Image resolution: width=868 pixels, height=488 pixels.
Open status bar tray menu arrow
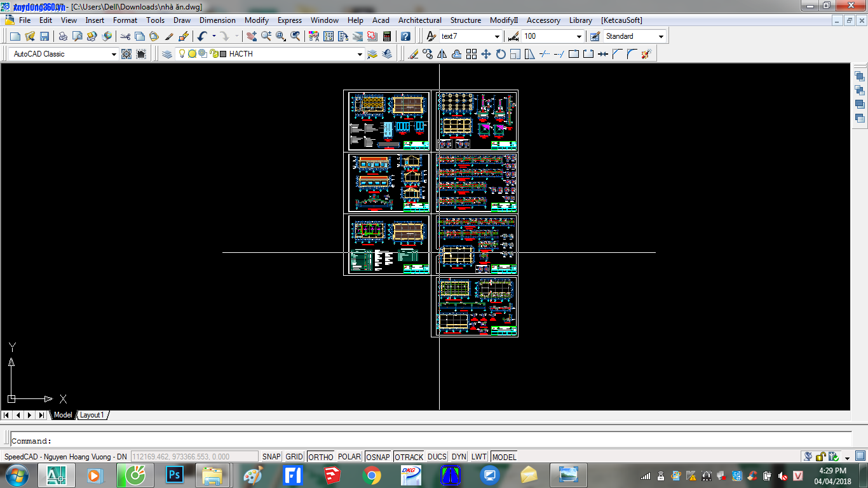click(x=848, y=457)
